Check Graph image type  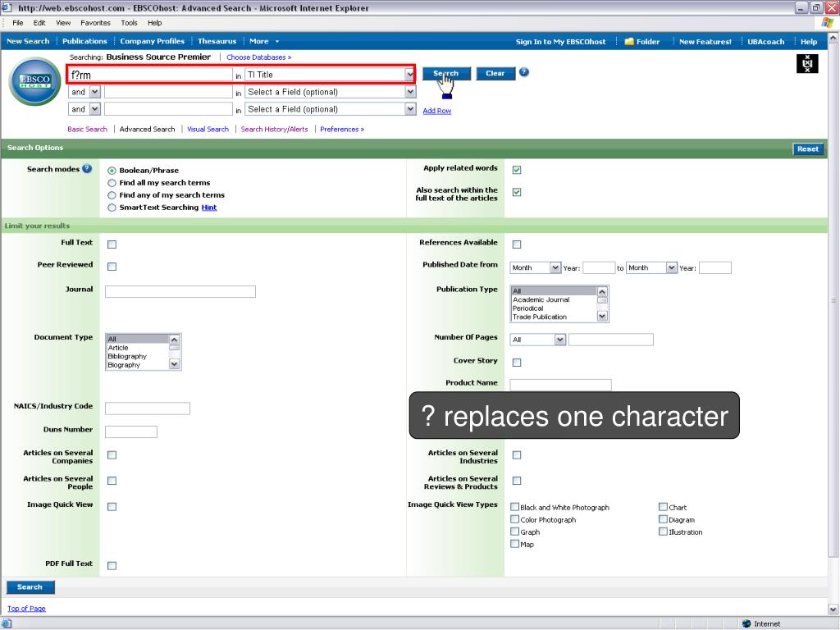[x=515, y=532]
